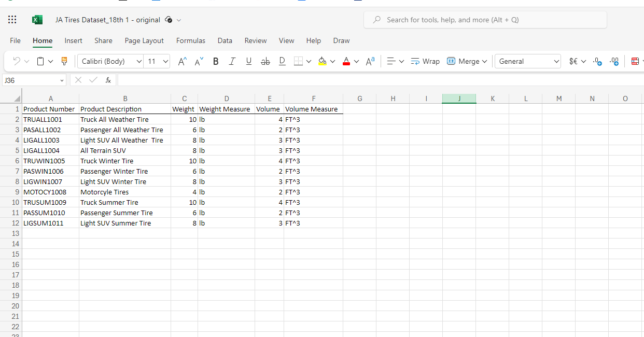
Task: Open the General number format dropdown
Action: tap(528, 61)
